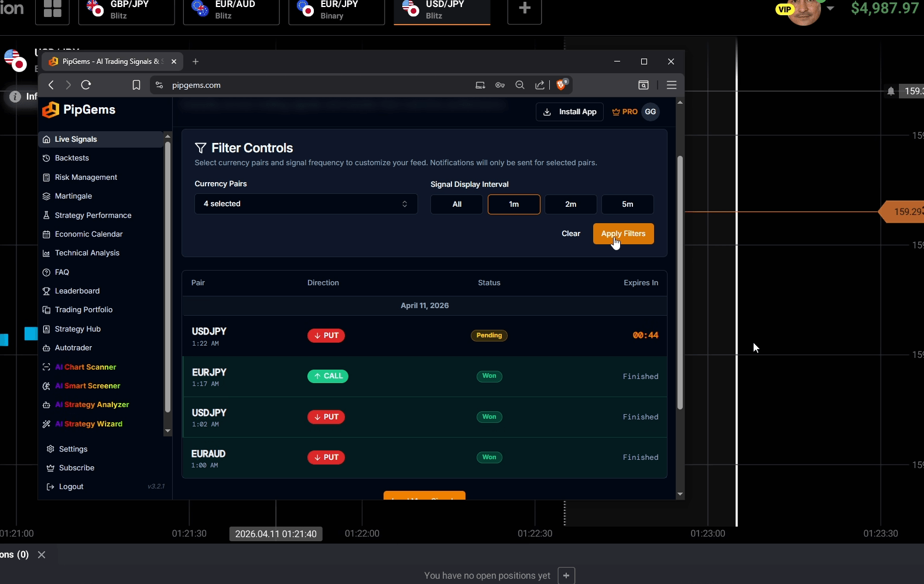
Task: Select the 2m signal interval
Action: click(571, 204)
